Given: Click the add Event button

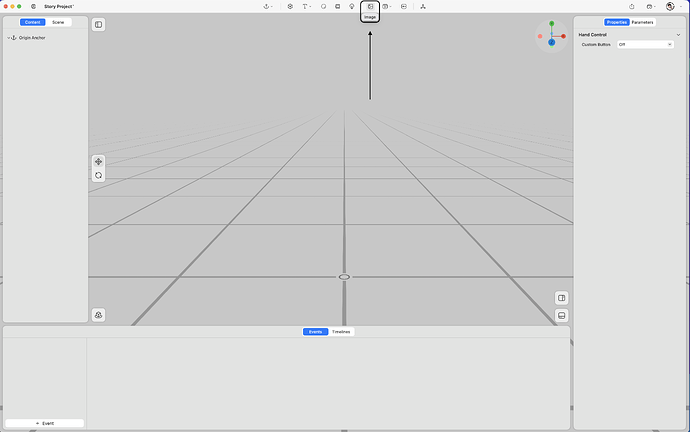Looking at the screenshot, I should click(44, 423).
